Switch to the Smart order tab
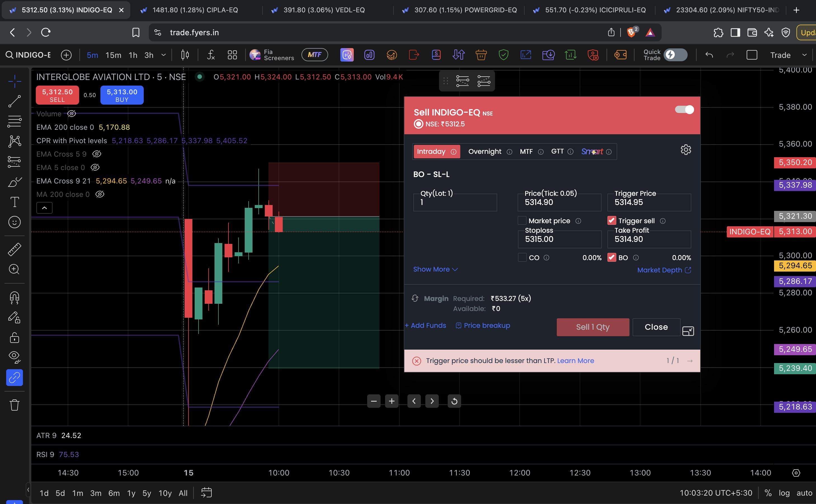816x504 pixels. click(596, 152)
